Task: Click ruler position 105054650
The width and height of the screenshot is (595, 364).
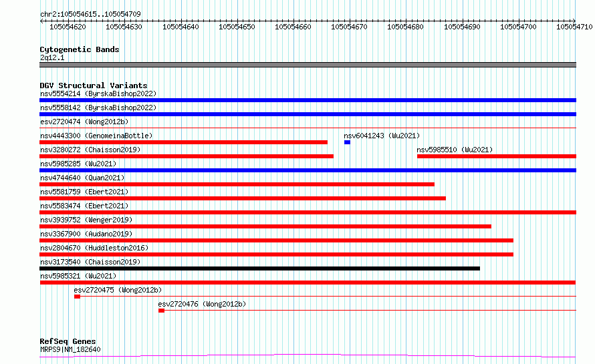Action: [237, 27]
